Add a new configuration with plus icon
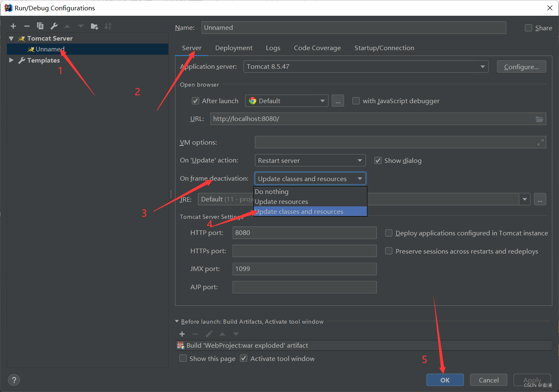 (13, 26)
